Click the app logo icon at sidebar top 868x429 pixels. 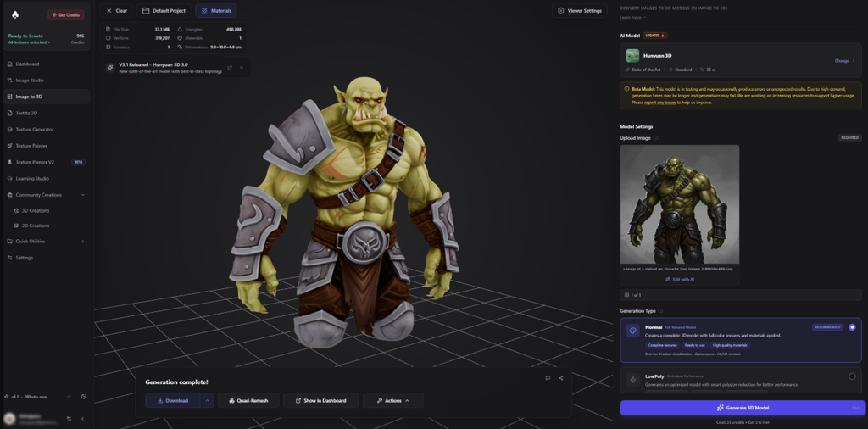point(15,15)
